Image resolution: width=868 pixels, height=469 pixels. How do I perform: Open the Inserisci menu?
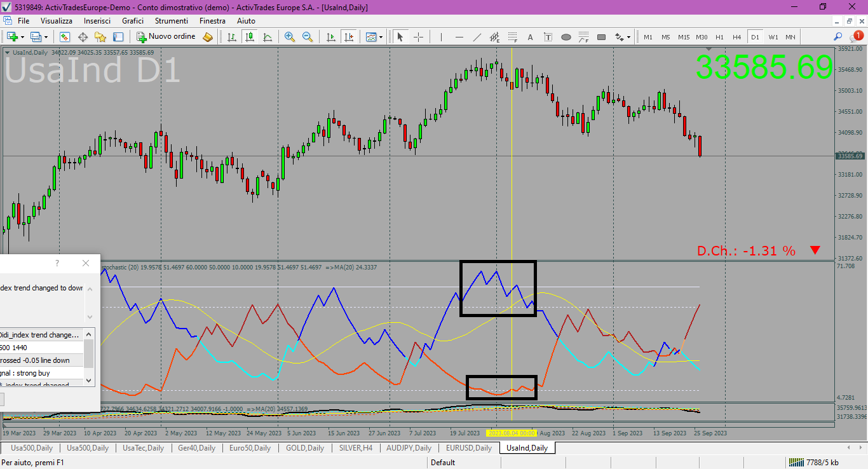coord(97,21)
